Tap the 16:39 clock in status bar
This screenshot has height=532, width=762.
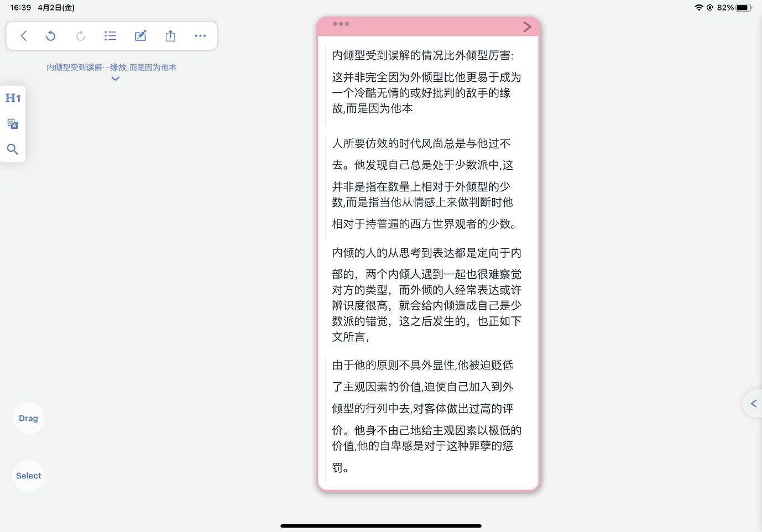20,8
